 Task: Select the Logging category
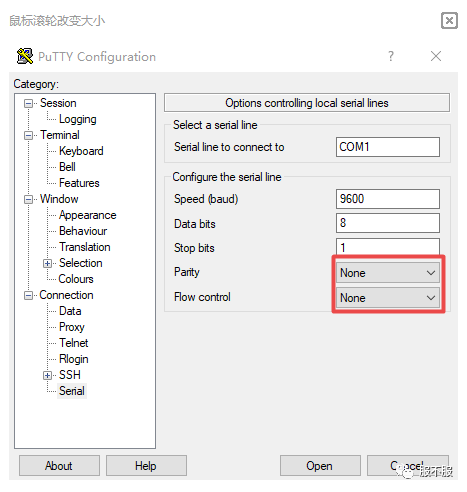[78, 119]
